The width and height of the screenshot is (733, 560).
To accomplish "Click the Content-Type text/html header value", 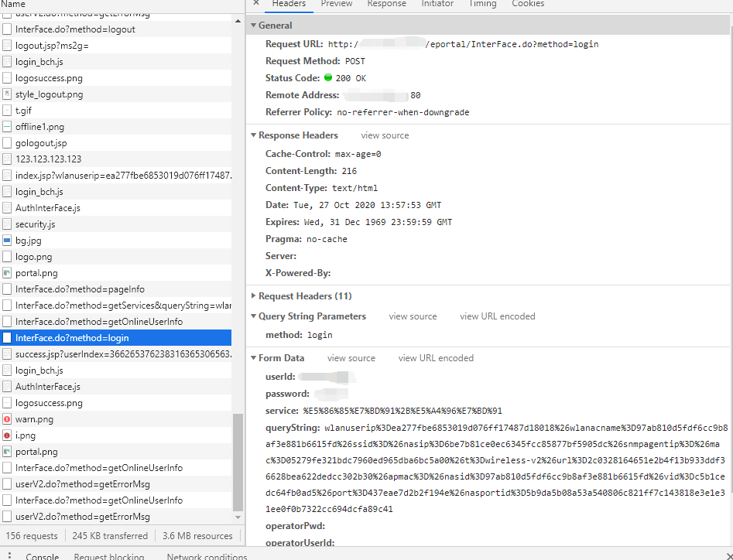I will click(355, 188).
